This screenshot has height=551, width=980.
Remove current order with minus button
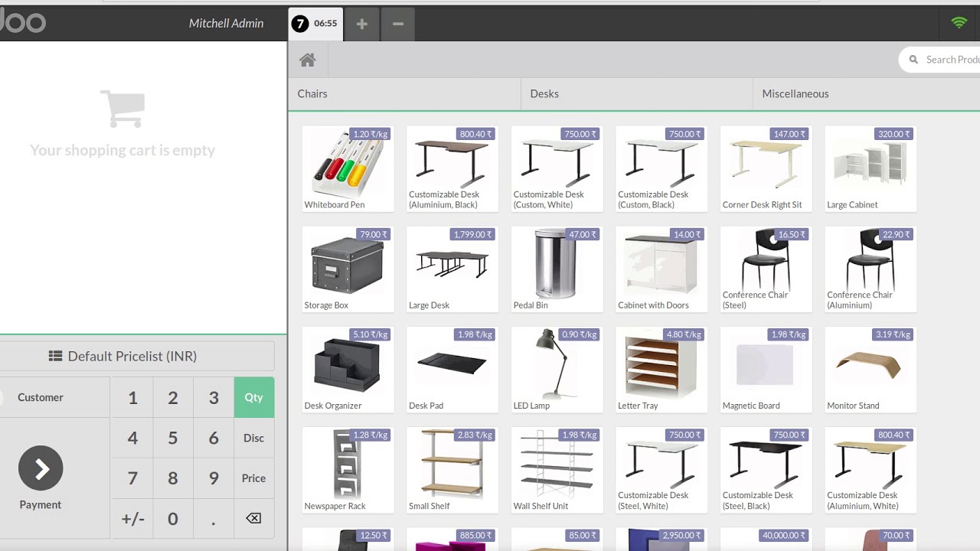tap(398, 24)
